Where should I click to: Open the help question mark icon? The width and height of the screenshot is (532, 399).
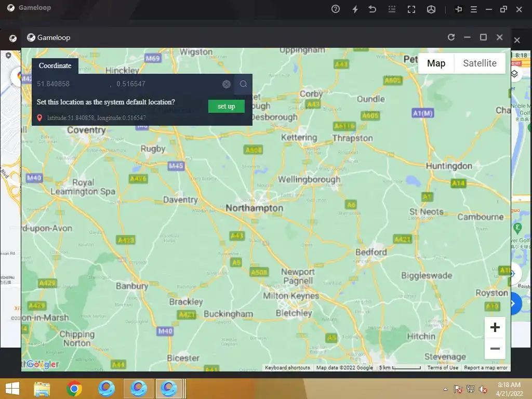[335, 9]
